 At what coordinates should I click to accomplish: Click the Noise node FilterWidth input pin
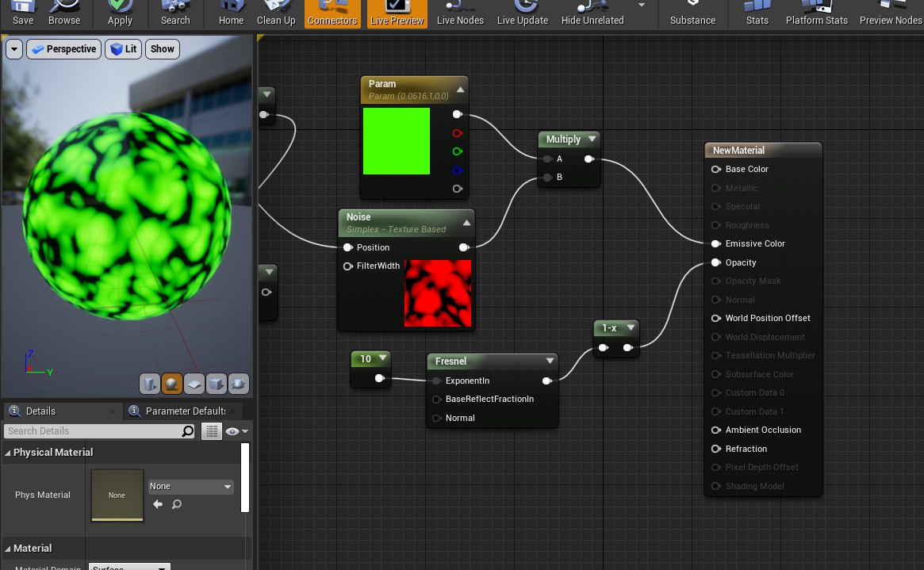[347, 266]
